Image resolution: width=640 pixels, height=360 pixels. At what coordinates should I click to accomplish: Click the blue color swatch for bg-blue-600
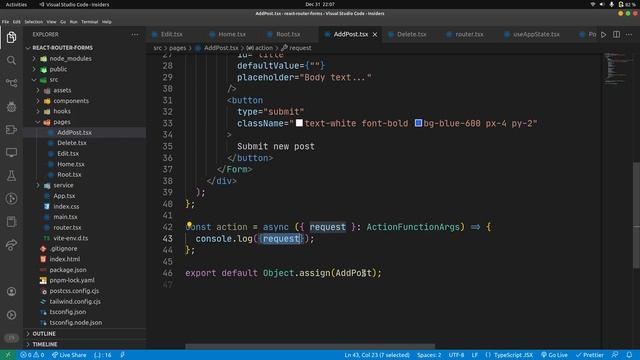point(418,123)
